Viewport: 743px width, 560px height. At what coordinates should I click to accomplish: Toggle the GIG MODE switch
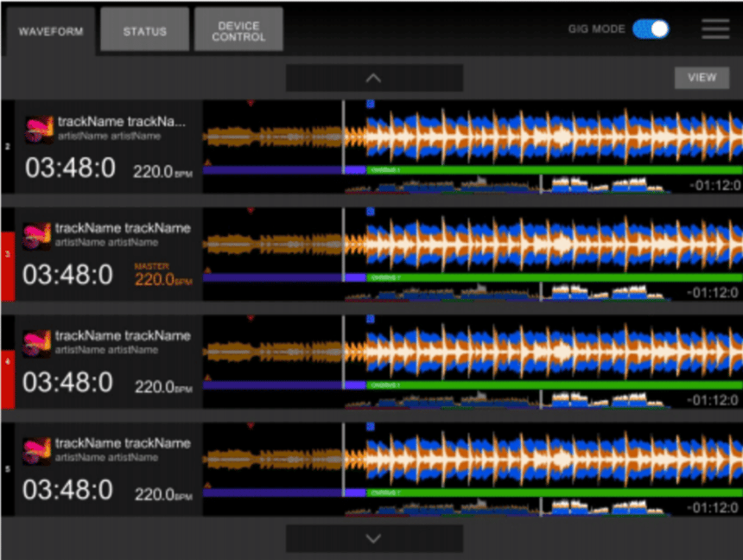[x=651, y=29]
